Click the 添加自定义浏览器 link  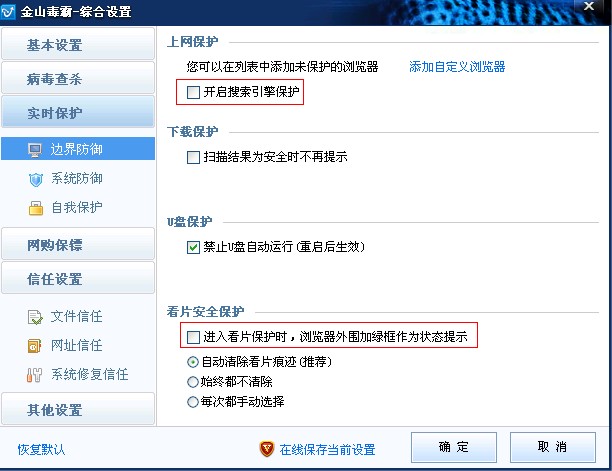point(457,67)
